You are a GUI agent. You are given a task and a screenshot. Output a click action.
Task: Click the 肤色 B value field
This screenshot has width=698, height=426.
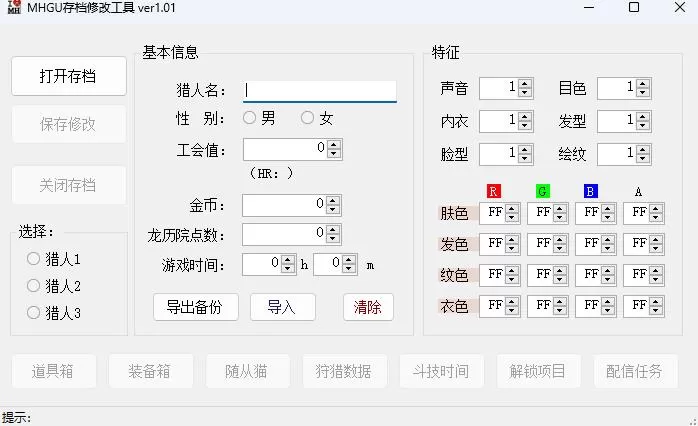[x=596, y=213]
